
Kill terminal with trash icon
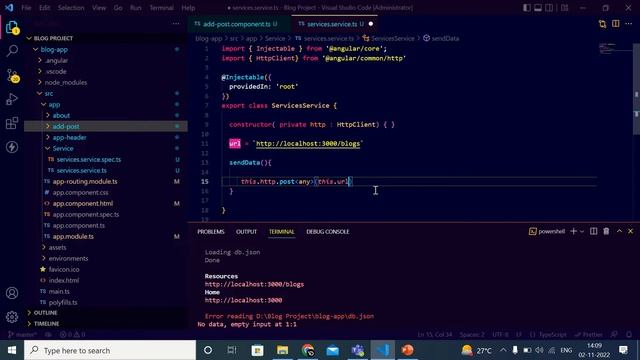[x=606, y=231]
